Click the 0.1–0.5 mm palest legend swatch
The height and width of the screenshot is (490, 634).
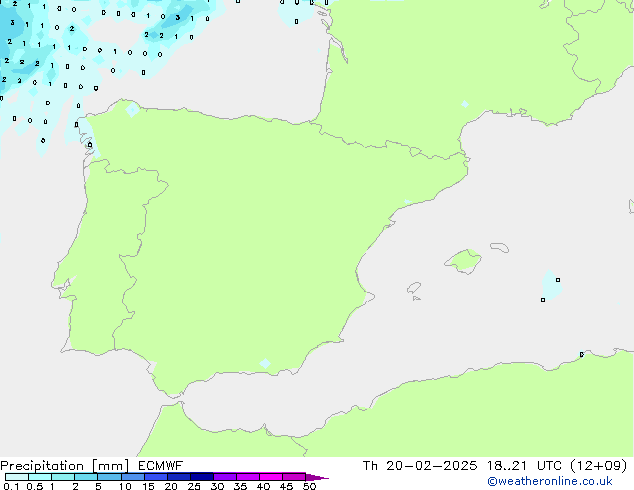(17, 477)
